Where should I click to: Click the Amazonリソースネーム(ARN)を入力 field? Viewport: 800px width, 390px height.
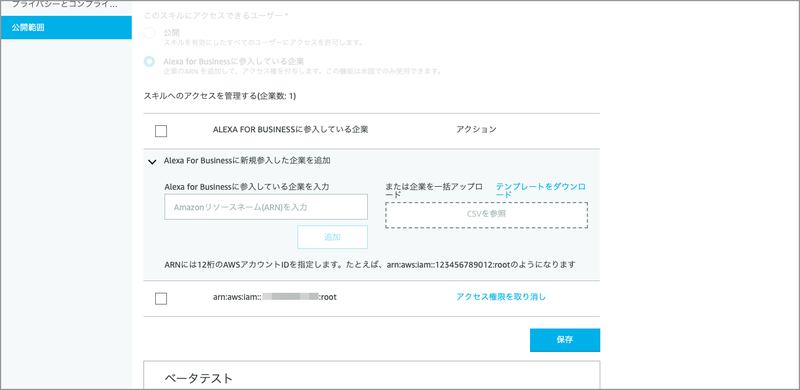[266, 207]
